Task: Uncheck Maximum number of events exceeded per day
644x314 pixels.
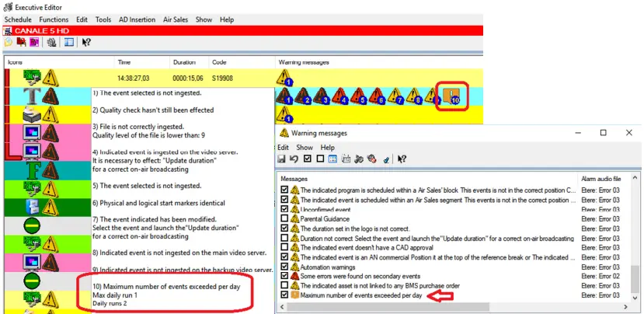Action: (284, 296)
